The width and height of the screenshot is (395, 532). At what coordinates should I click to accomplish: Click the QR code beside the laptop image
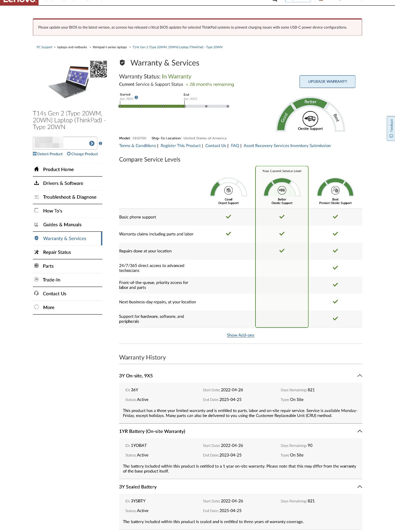[99, 69]
